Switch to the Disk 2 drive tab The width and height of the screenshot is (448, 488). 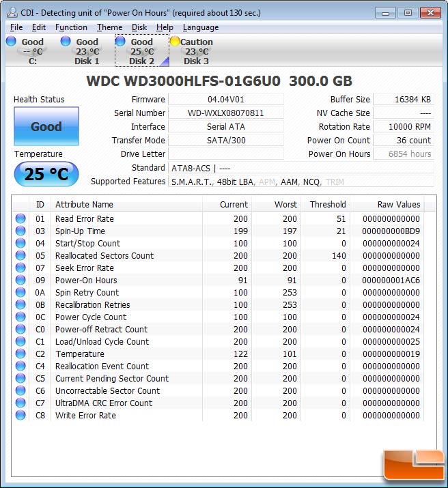[141, 51]
